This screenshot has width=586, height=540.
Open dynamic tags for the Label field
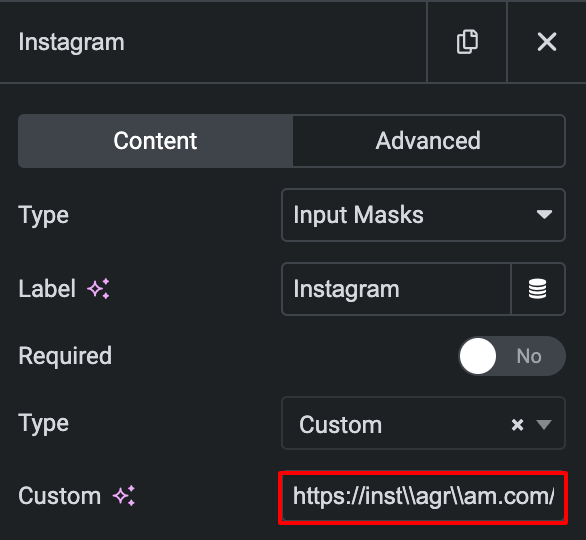538,289
